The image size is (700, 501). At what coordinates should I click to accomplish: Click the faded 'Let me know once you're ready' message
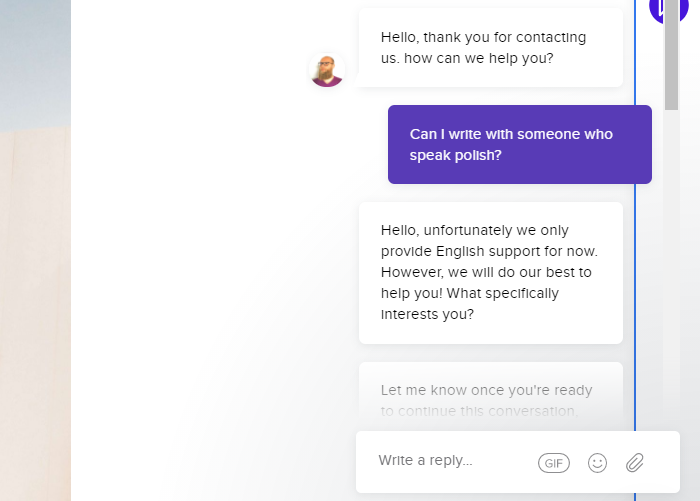(491, 397)
